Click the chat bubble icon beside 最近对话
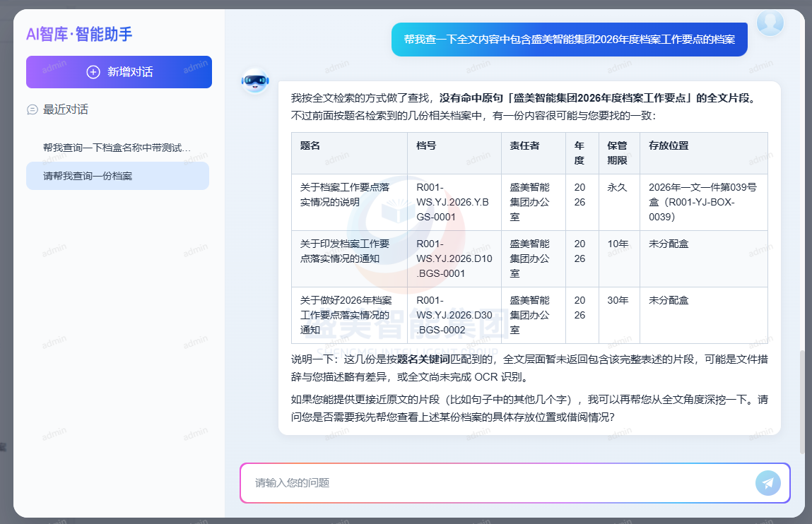Image resolution: width=812 pixels, height=524 pixels. [32, 109]
